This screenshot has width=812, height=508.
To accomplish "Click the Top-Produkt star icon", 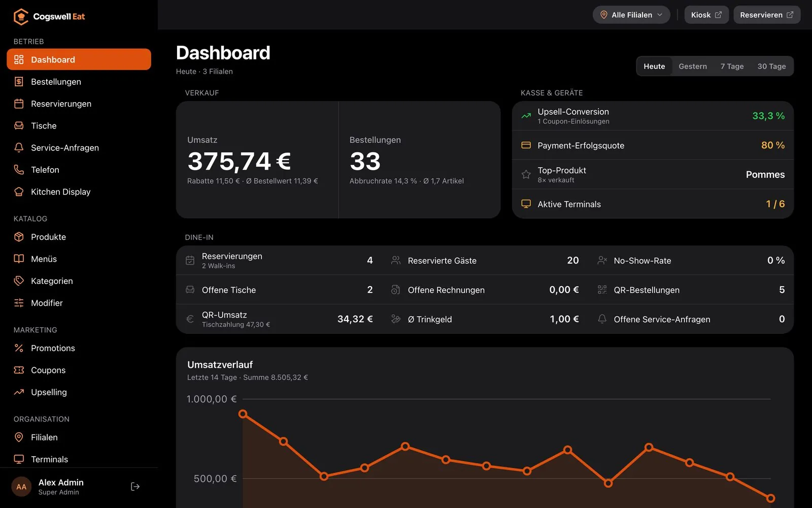I will coord(526,175).
